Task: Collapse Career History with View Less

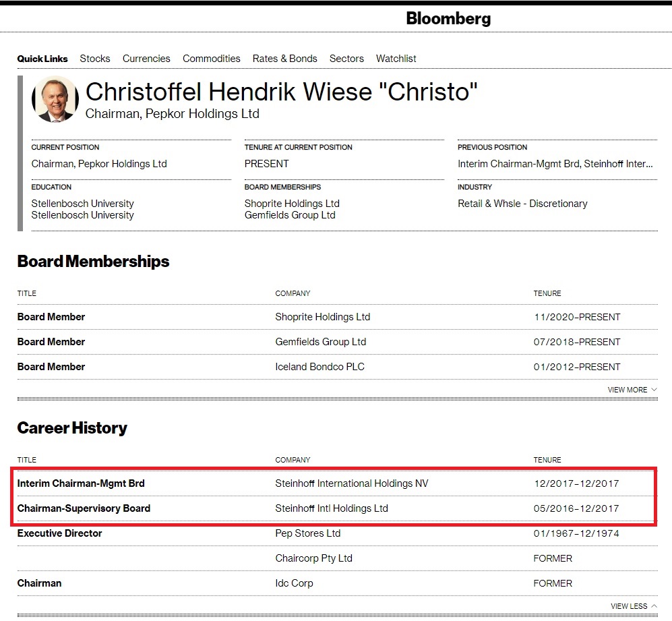Action: coord(634,606)
